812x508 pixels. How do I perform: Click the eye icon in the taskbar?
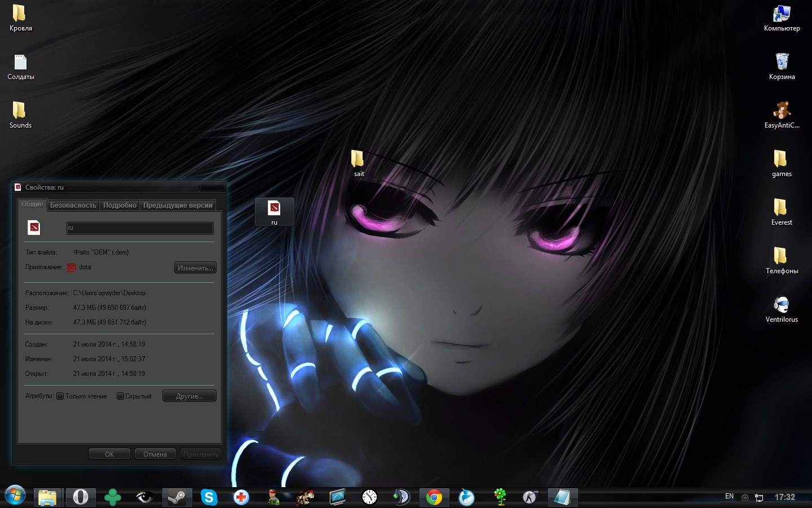coord(145,497)
